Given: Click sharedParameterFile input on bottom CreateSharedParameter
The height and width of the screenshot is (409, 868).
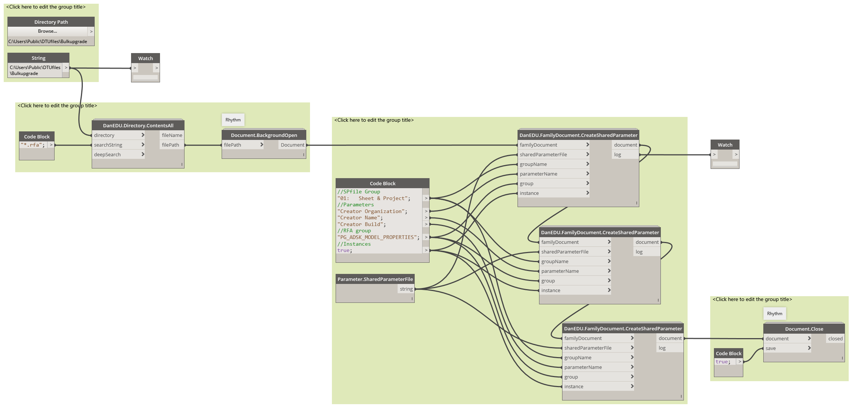Looking at the screenshot, I should point(598,348).
